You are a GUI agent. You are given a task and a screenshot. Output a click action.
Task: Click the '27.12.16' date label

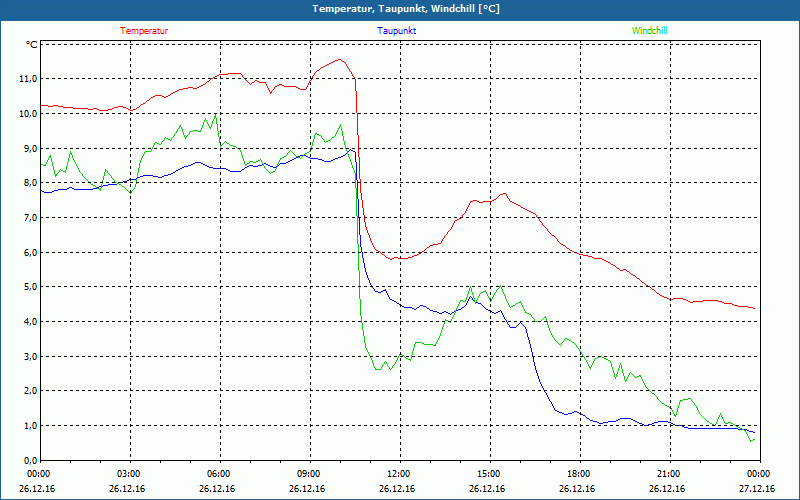(757, 488)
